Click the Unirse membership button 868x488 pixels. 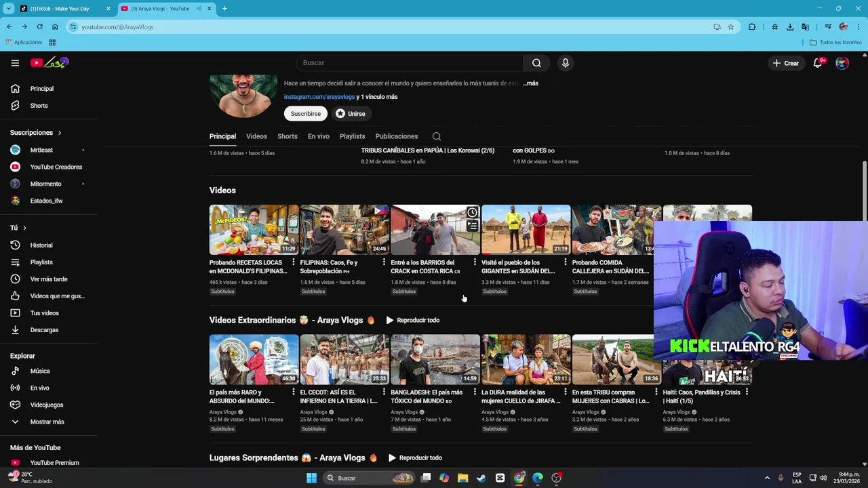(351, 114)
